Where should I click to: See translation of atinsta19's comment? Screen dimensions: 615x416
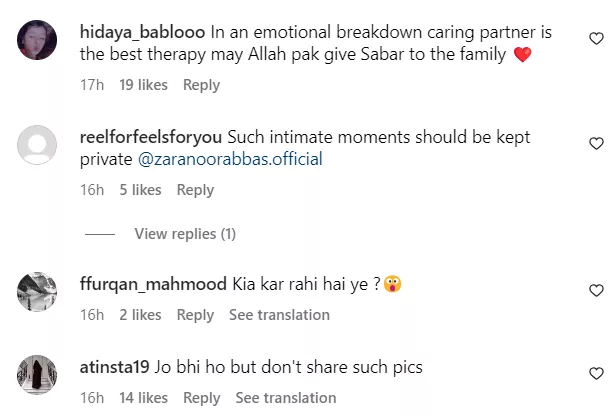(286, 398)
